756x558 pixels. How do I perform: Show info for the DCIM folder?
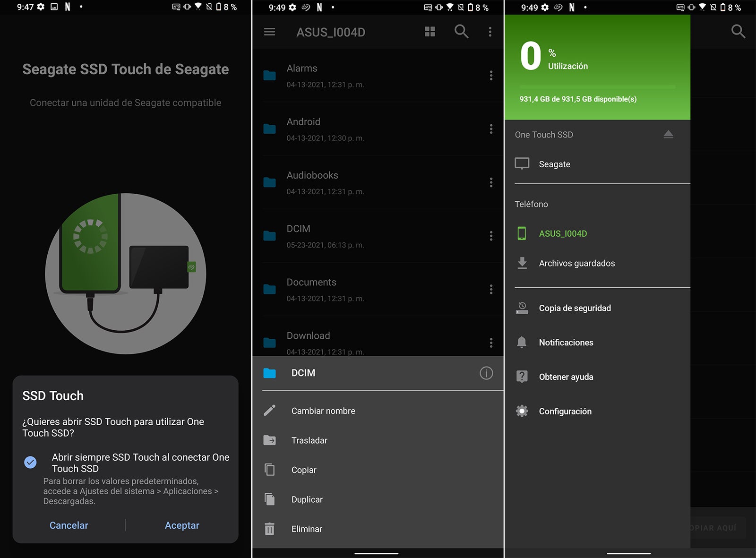pos(486,373)
